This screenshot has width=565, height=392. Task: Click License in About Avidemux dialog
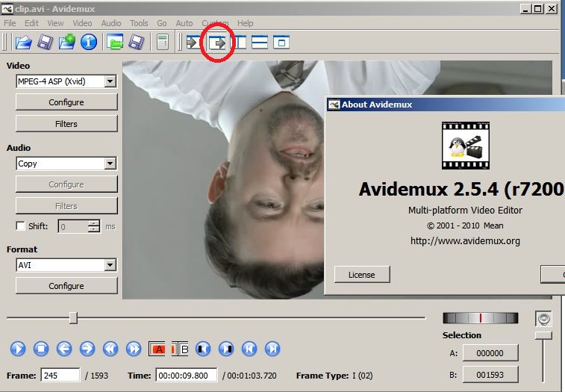point(362,275)
